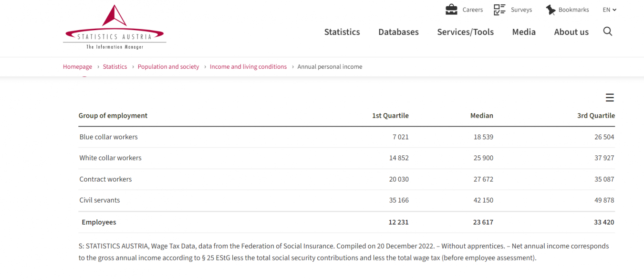Open the Statistics main menu

coord(342,32)
